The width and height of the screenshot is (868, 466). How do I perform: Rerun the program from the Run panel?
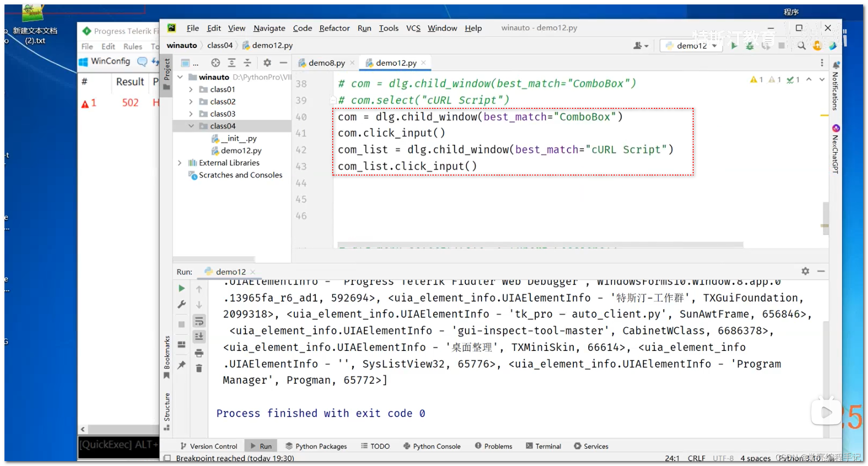coord(181,288)
